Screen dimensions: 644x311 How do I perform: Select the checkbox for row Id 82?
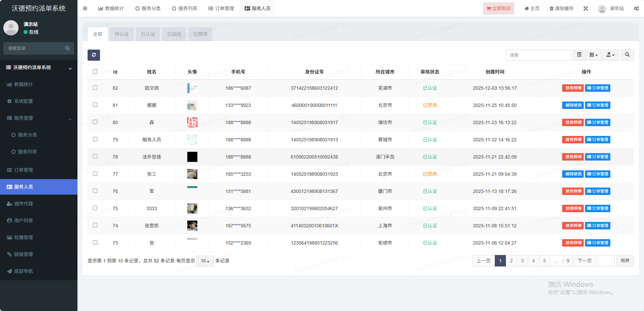95,88
